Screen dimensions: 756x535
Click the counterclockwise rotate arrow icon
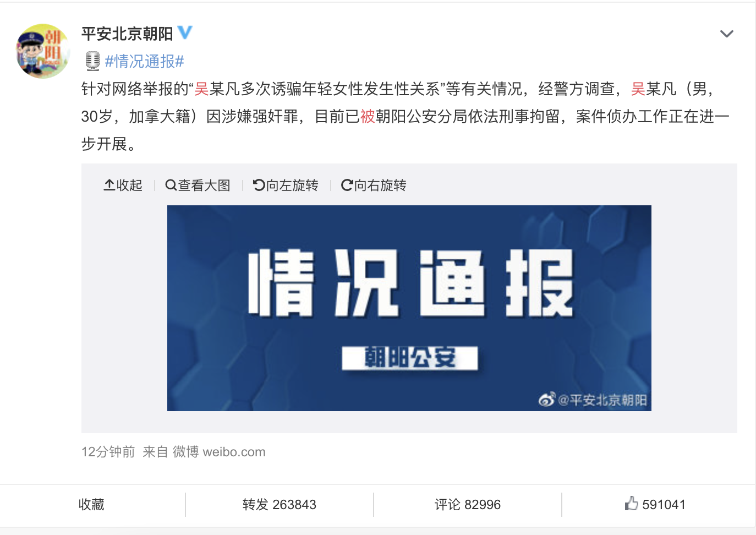pyautogui.click(x=259, y=185)
